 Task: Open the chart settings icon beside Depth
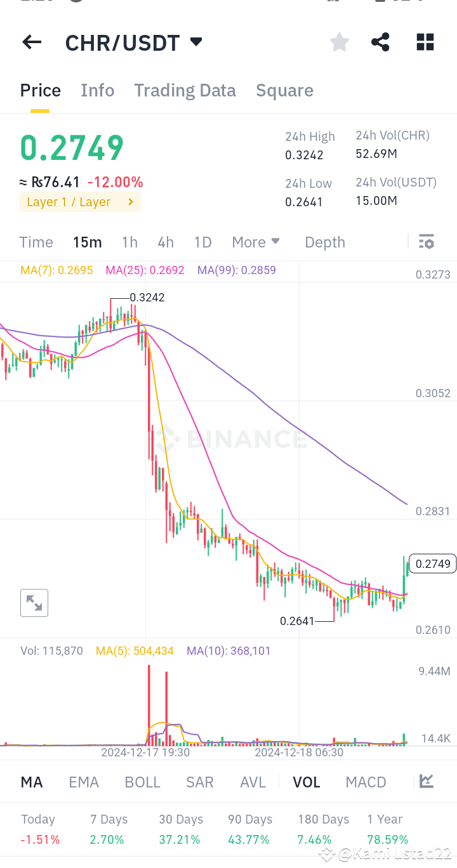click(426, 242)
